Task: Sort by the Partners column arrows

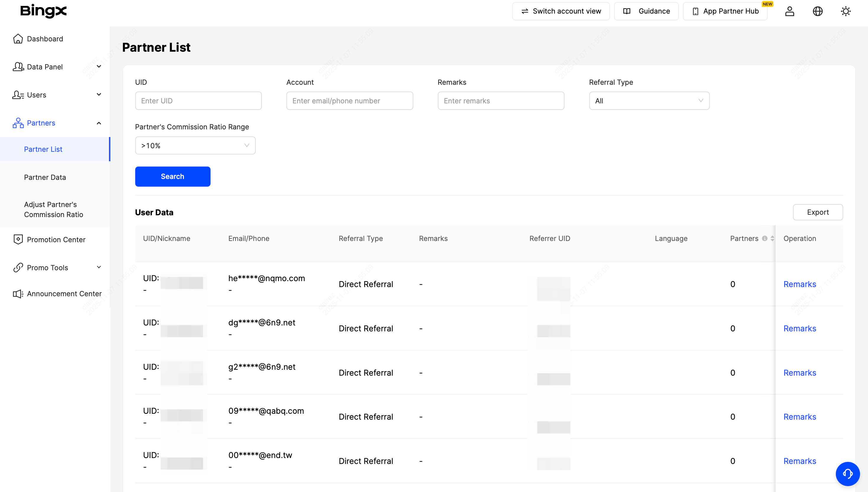Action: point(772,239)
